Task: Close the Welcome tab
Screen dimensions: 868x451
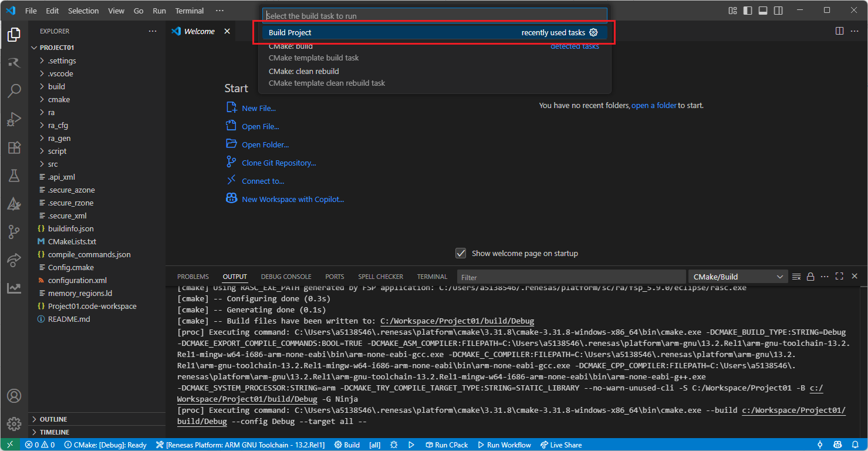Action: 227,31
